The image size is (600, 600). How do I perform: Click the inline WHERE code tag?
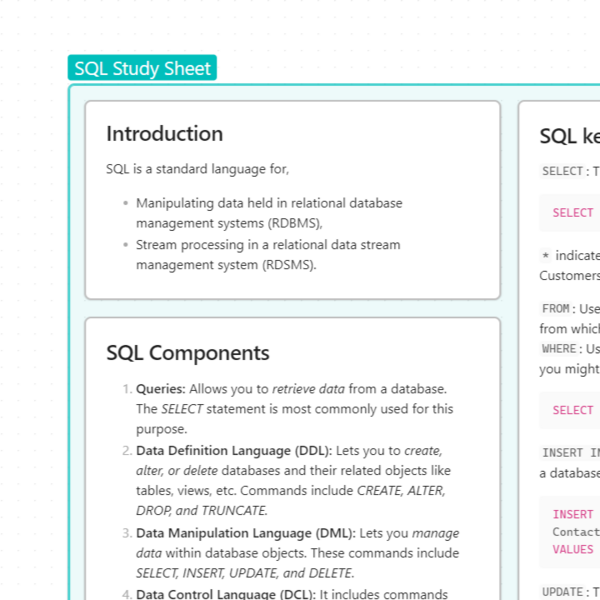pyautogui.click(x=559, y=349)
